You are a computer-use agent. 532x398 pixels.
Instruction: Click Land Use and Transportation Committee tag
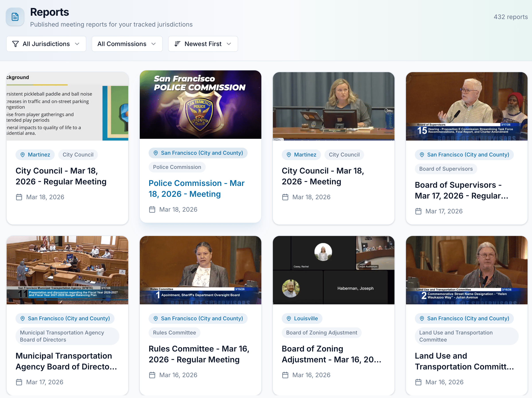(x=466, y=336)
